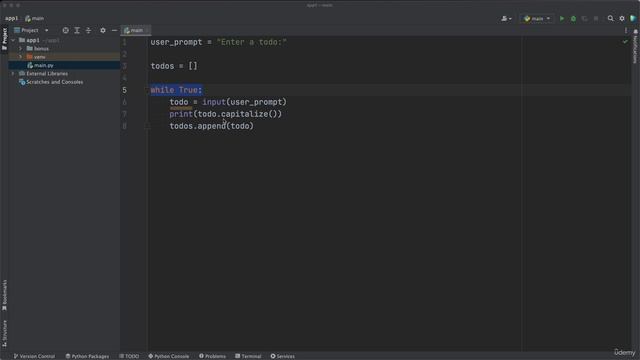Click the JetBrains Toolbox icon at top right
640x360 pixels.
click(x=633, y=18)
